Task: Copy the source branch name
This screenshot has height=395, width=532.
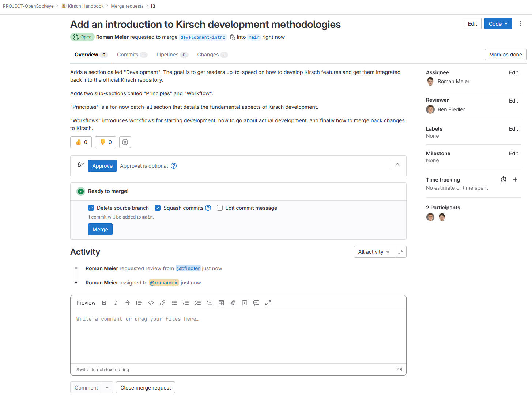Action: coord(232,37)
